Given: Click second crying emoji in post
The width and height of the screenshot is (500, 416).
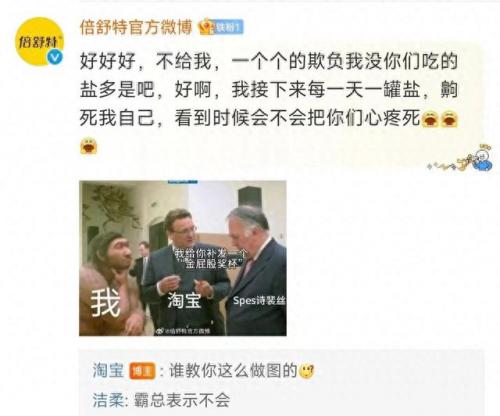Looking at the screenshot, I should tap(450, 119).
